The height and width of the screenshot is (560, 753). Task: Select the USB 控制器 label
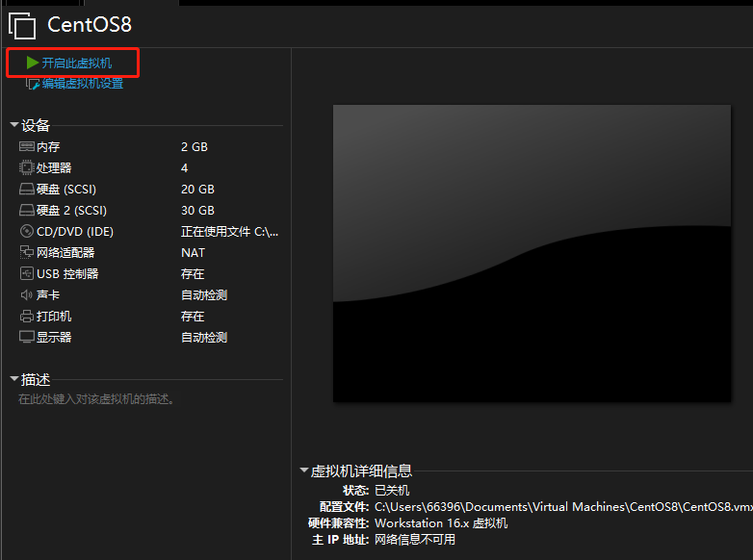pos(67,274)
